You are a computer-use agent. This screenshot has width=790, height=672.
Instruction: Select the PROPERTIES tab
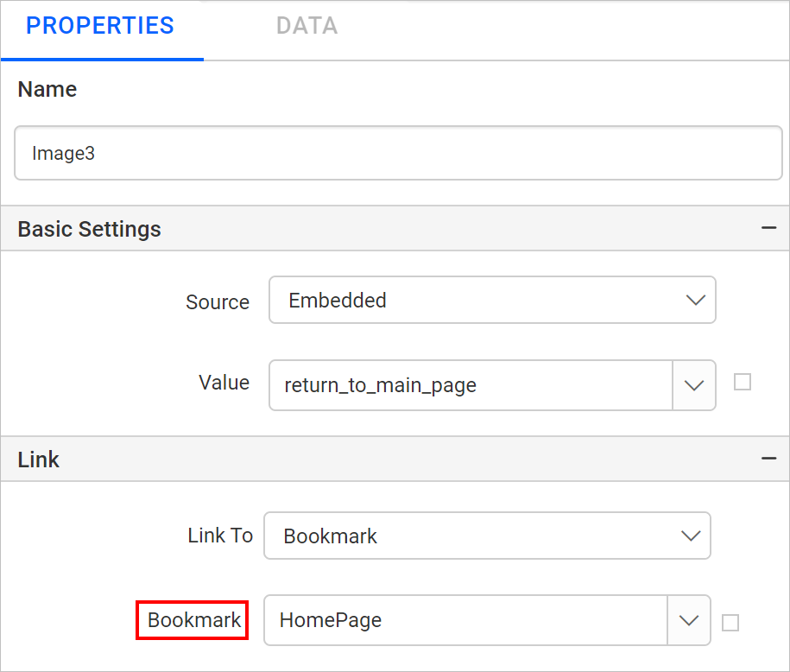click(100, 26)
